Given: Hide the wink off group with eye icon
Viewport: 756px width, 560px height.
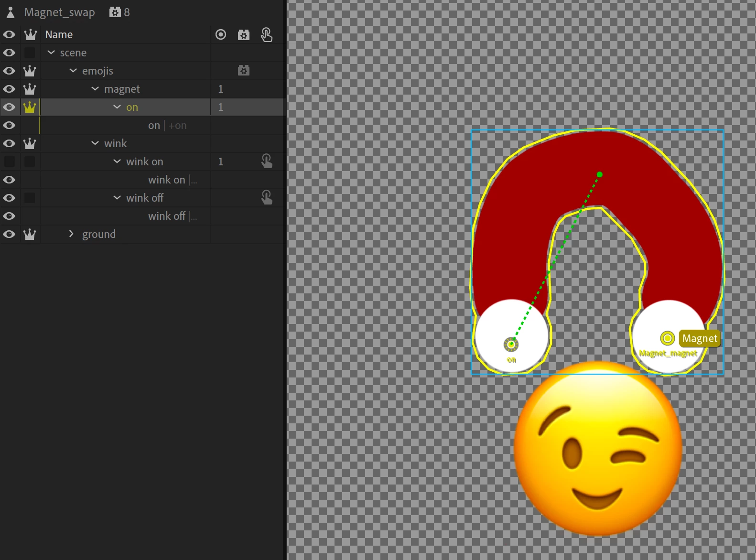Looking at the screenshot, I should pyautogui.click(x=9, y=198).
